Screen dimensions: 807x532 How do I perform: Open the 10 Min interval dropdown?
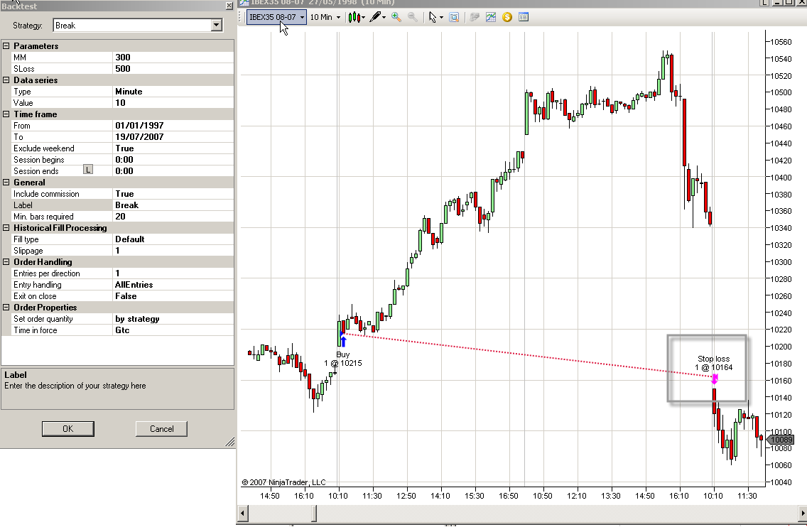point(325,17)
